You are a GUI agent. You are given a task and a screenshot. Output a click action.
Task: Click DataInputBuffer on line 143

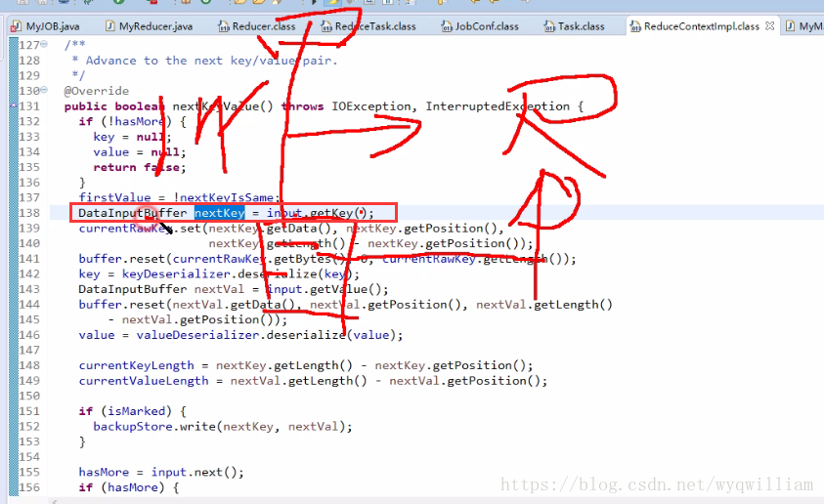pyautogui.click(x=132, y=289)
